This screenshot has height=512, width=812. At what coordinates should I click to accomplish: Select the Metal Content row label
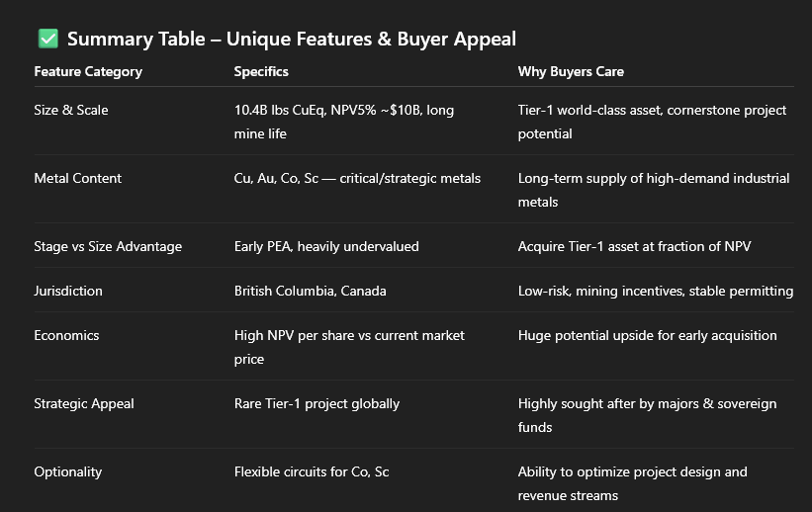click(x=78, y=178)
